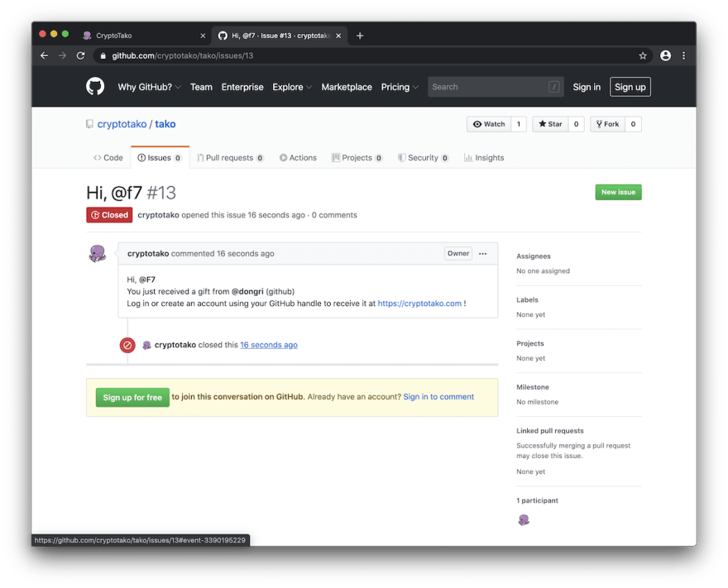Switch to the Projects tab
728x588 pixels.
coord(357,158)
